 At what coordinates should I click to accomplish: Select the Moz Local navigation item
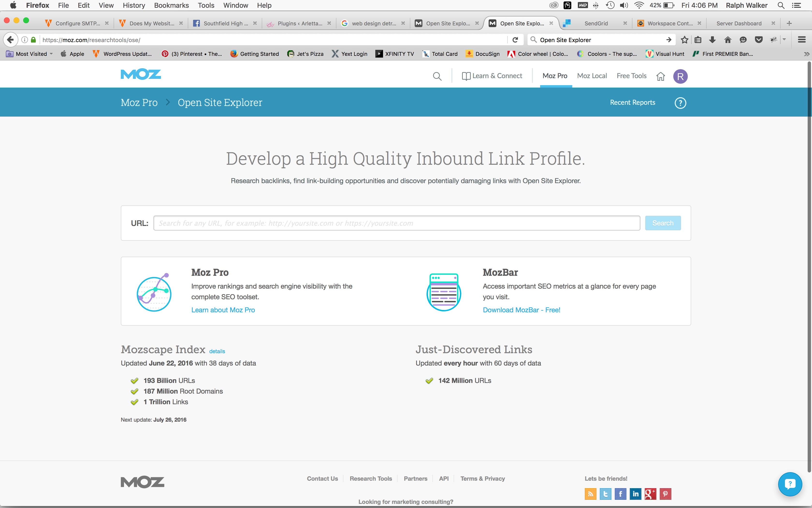coord(592,76)
